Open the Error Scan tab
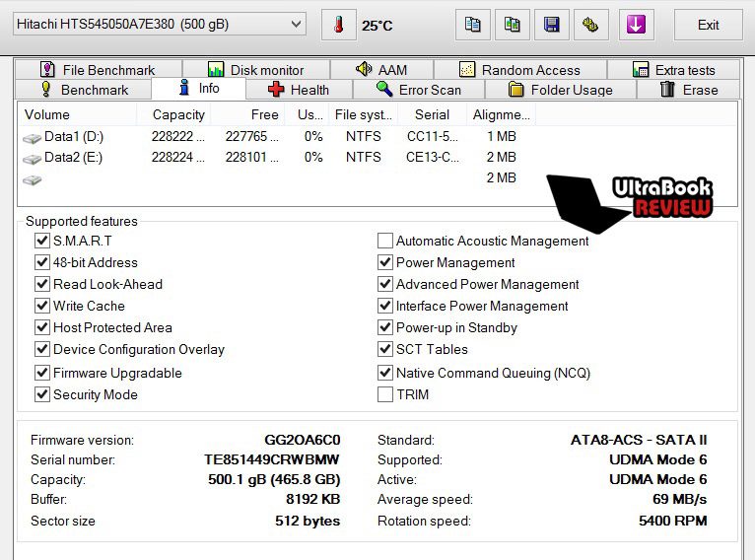 click(419, 90)
